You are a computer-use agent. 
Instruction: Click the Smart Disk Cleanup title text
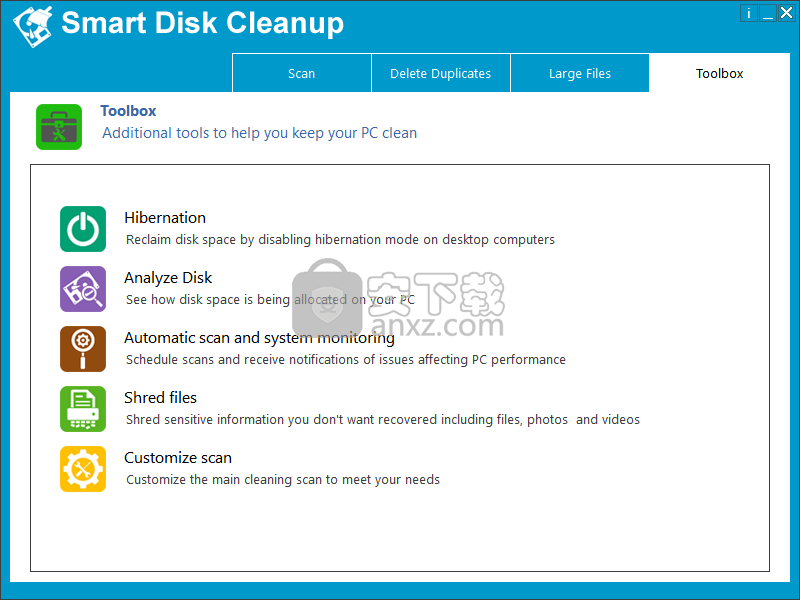pyautogui.click(x=203, y=23)
